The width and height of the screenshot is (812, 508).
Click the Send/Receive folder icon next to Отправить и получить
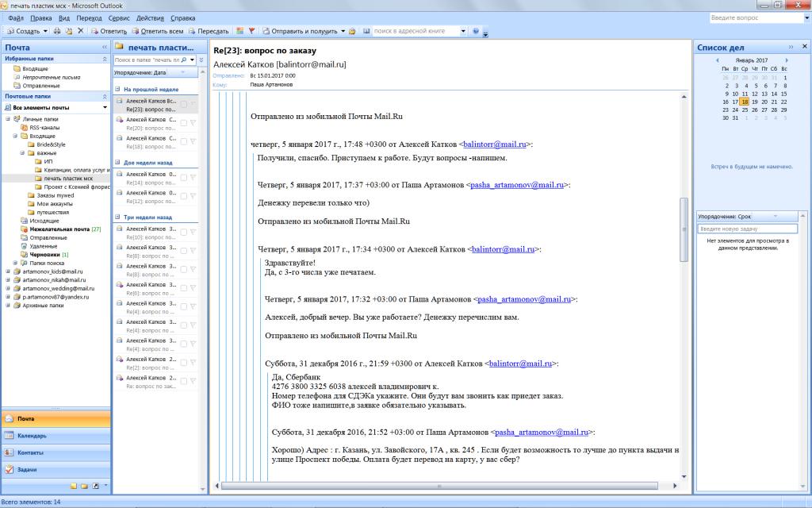coord(352,31)
